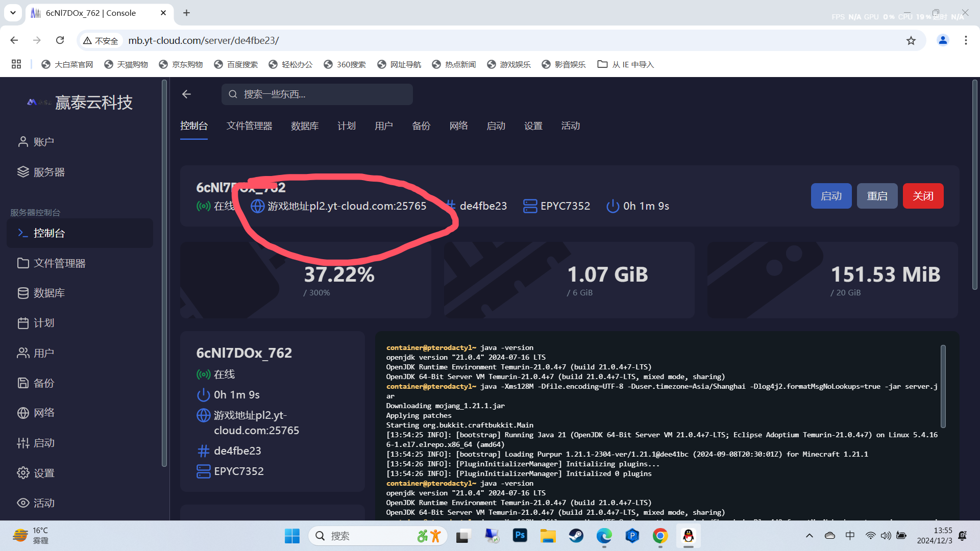The width and height of the screenshot is (980, 551).
Task: Open 用户 users in the sidebar
Action: click(x=36, y=353)
